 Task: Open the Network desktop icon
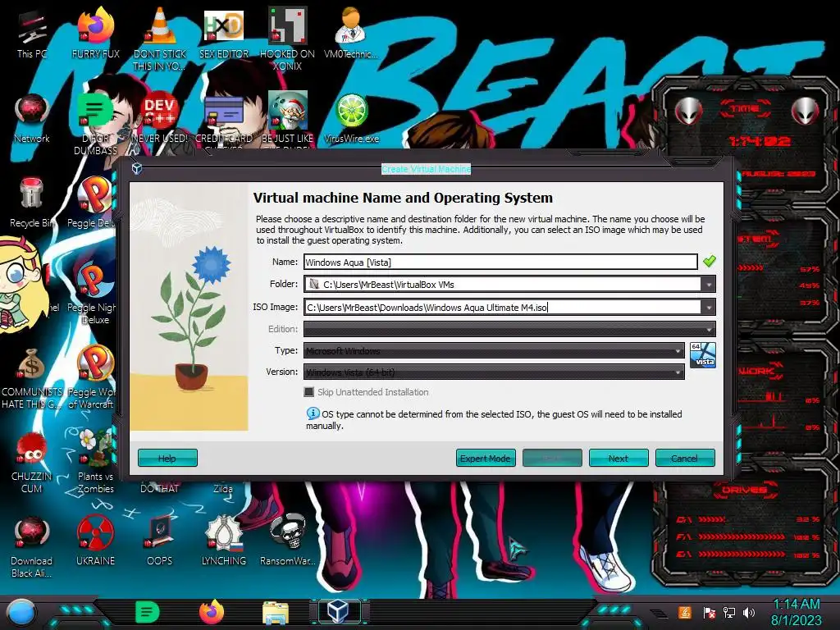32,118
